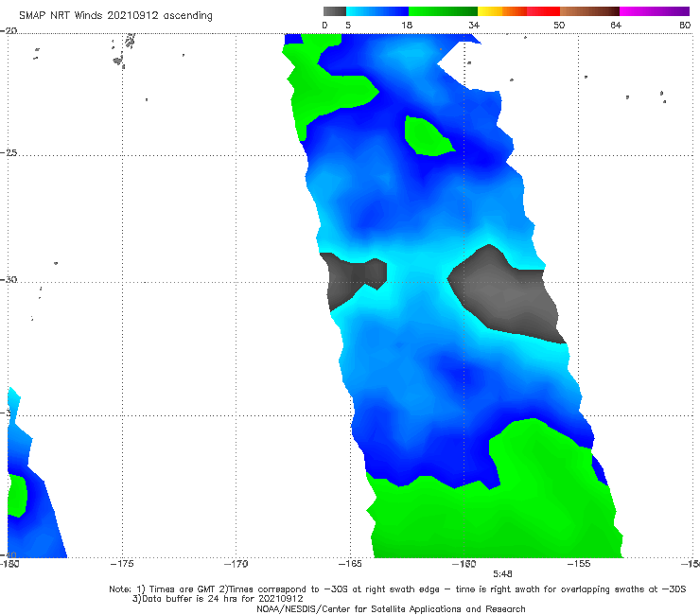Click the color bar label '5'
700x615 pixels.
pyautogui.click(x=348, y=25)
